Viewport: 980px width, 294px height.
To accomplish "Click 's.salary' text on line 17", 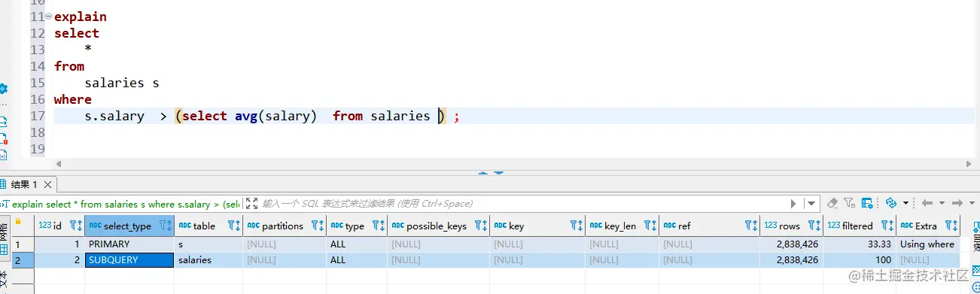I will pos(114,116).
